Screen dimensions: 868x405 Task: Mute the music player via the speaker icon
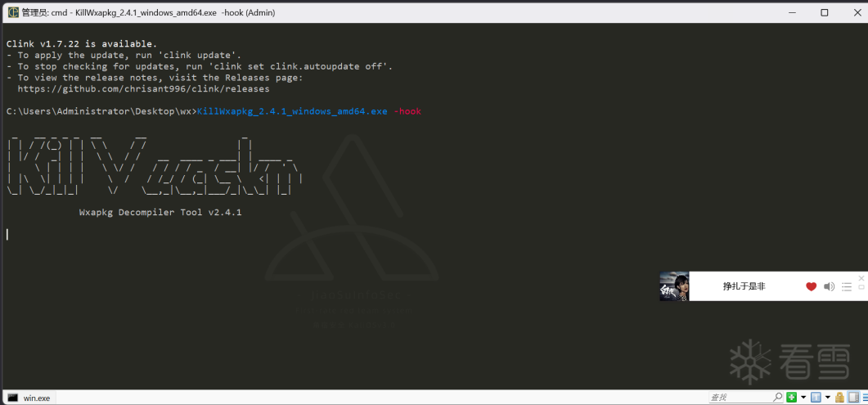point(829,286)
